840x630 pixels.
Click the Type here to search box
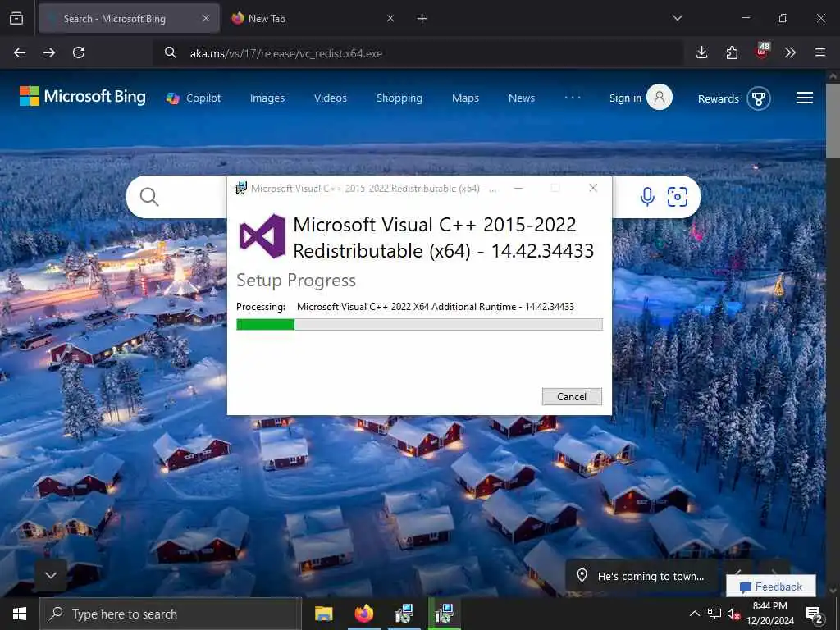point(171,614)
